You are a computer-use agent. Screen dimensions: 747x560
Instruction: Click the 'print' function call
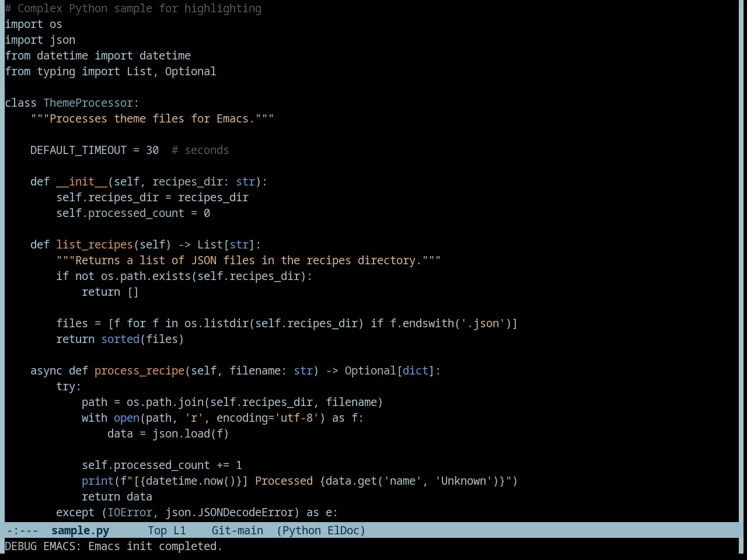(97, 481)
